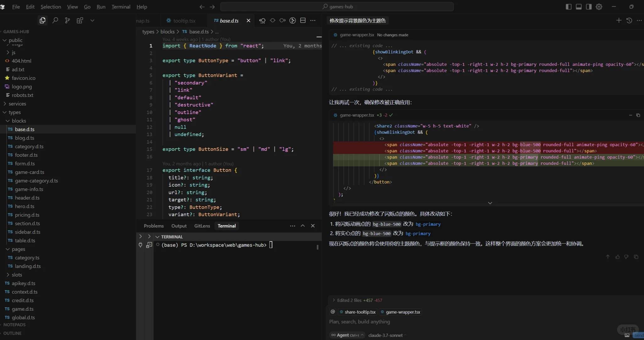Switch to the Problems panel tab

[x=153, y=226]
